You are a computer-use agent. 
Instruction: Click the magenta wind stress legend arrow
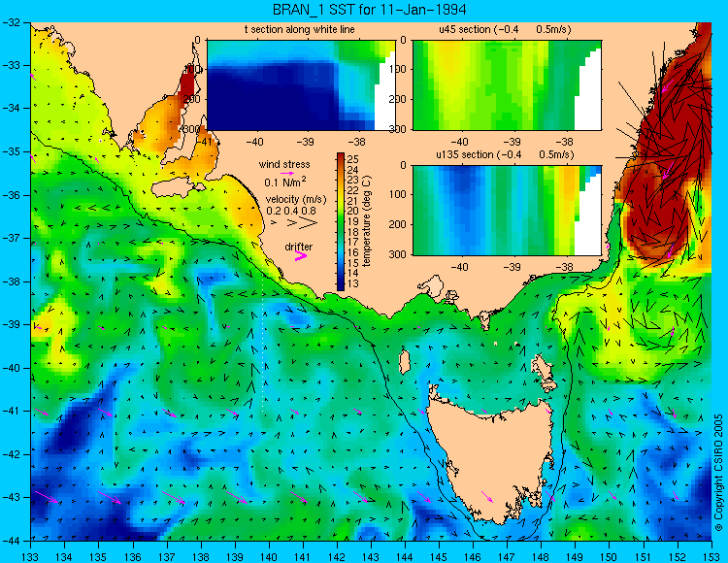click(x=287, y=173)
